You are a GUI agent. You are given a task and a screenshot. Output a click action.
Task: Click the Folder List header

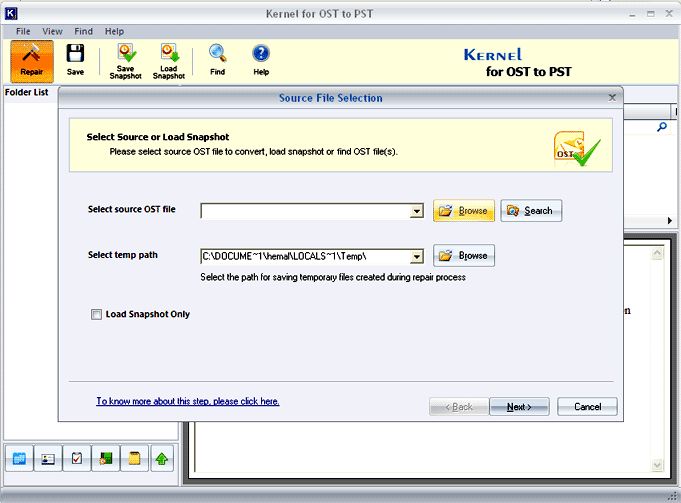[x=26, y=92]
